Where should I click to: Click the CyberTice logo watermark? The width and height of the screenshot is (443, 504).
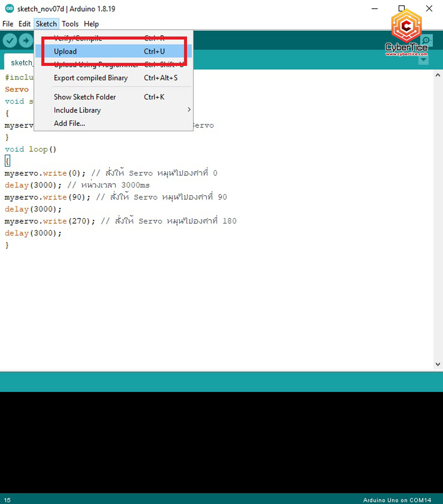click(x=406, y=33)
